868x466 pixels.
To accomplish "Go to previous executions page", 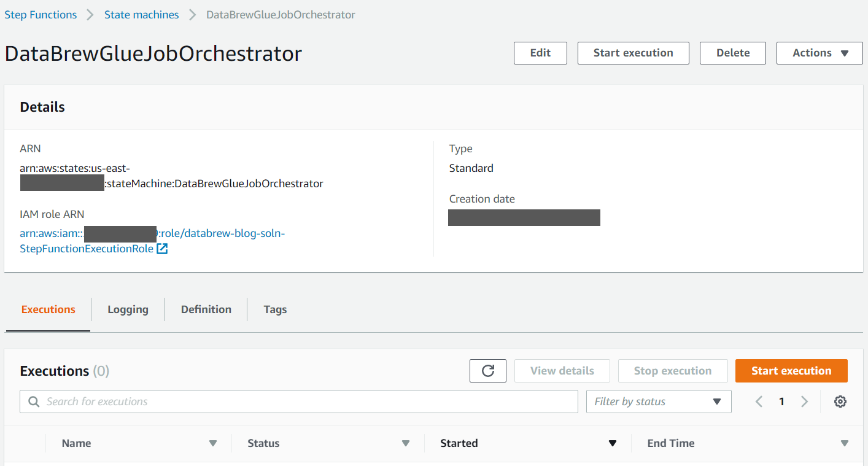I will click(x=759, y=402).
